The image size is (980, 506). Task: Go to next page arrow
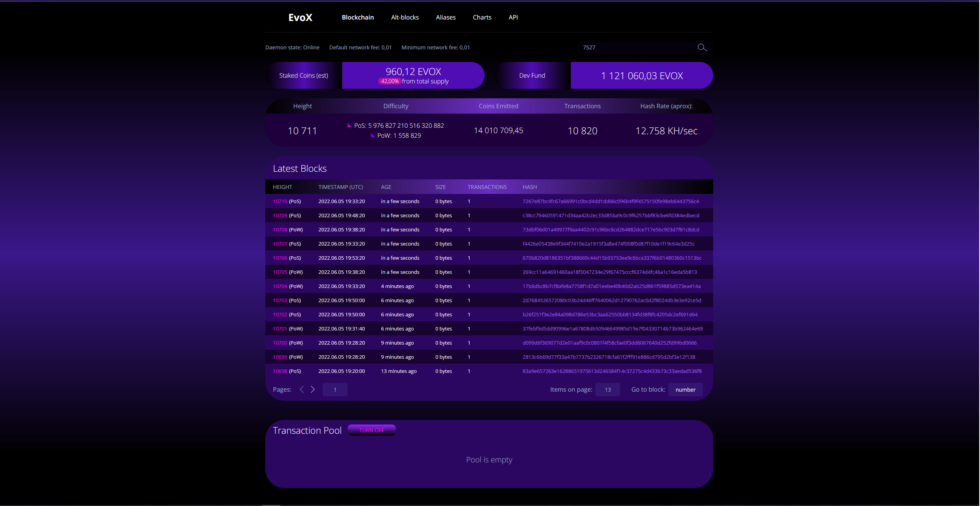(x=313, y=389)
